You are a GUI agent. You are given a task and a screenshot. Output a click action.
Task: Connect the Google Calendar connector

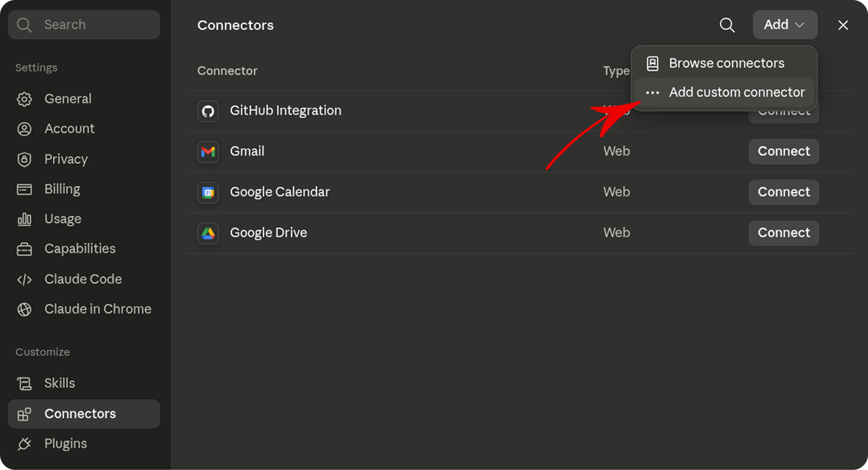783,192
